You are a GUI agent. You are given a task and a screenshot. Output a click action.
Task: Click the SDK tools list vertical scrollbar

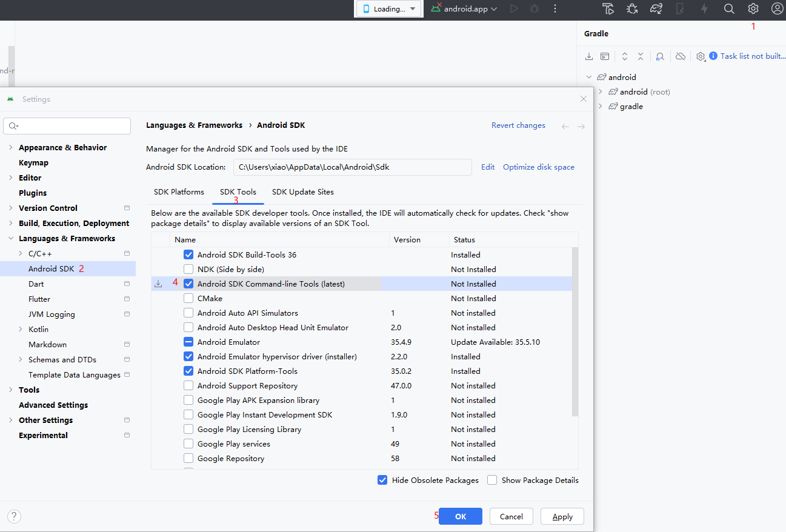point(575,332)
